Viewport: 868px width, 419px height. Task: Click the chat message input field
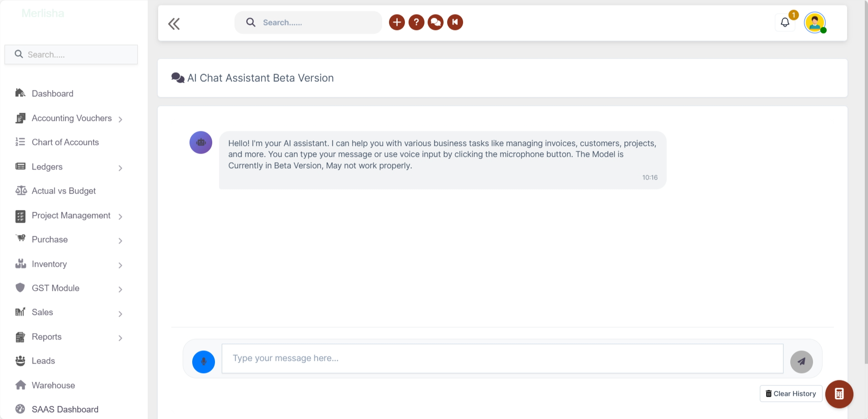502,359
